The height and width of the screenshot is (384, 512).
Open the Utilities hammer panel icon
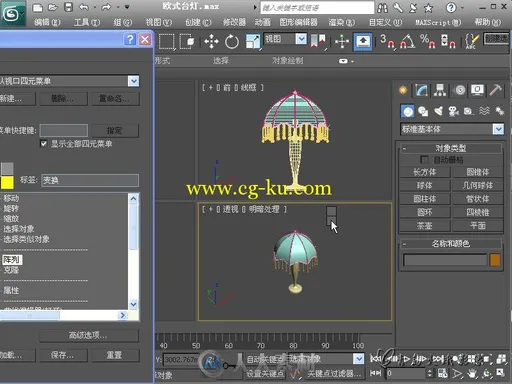[496, 90]
